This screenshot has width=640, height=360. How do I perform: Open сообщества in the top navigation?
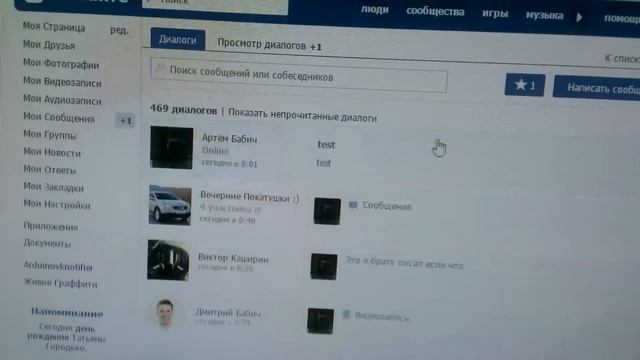435,11
